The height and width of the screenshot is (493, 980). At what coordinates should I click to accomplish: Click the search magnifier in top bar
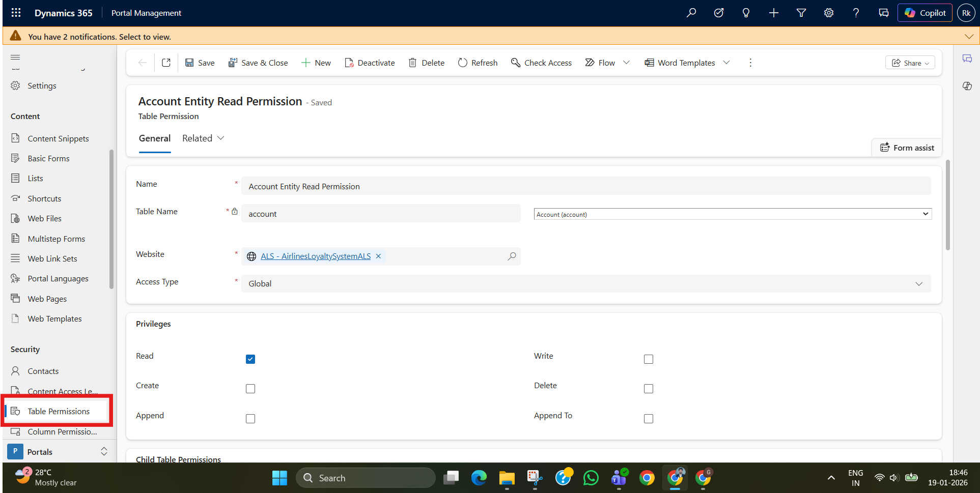pos(691,13)
